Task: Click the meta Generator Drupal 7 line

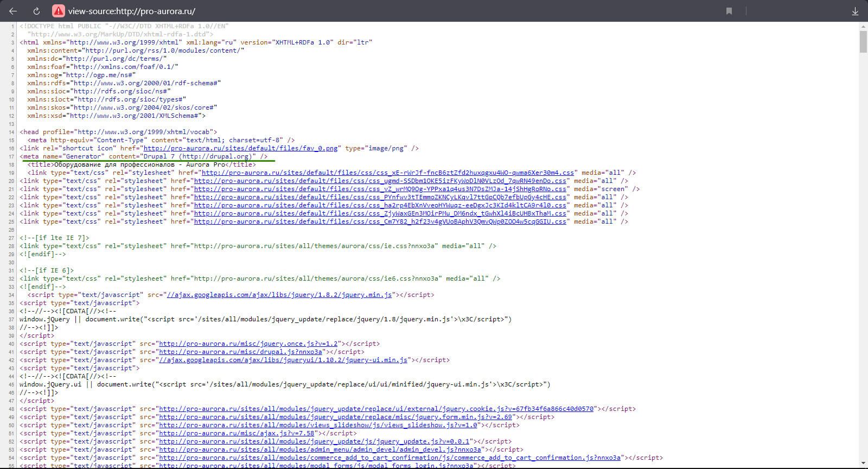Action: click(x=144, y=156)
